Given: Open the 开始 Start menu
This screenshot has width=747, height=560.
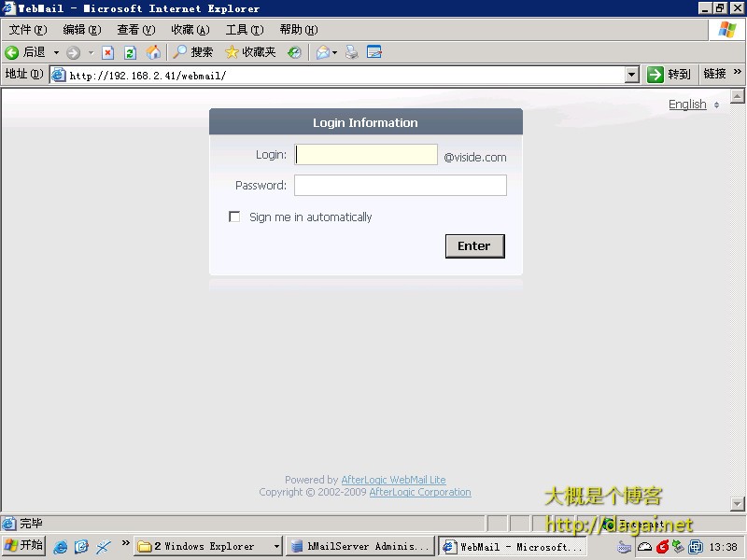Looking at the screenshot, I should [24, 546].
